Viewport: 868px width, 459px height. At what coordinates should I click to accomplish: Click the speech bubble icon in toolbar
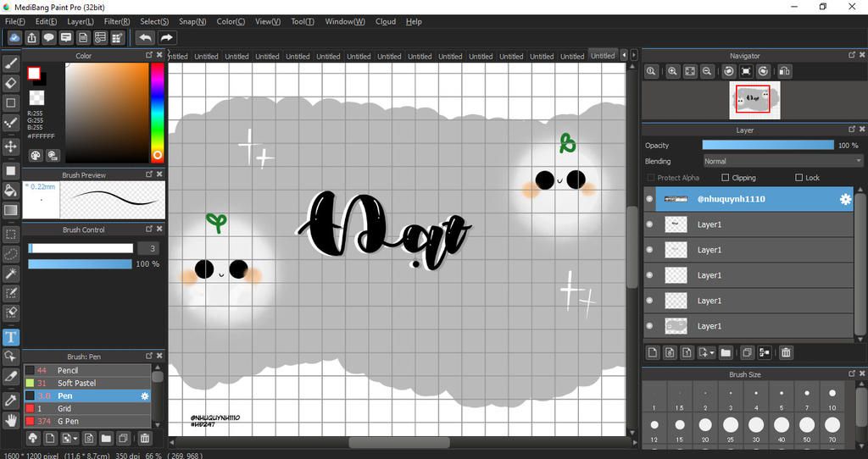click(48, 37)
